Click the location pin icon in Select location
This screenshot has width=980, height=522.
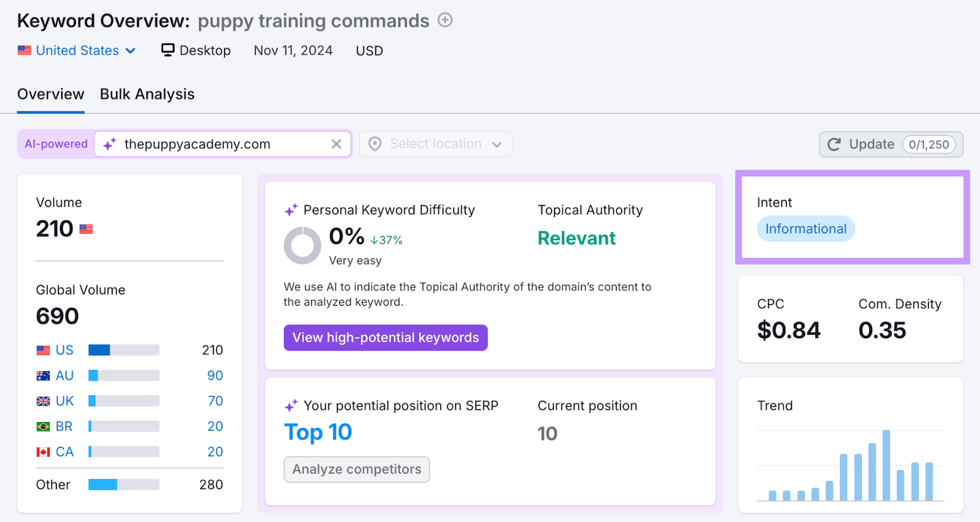coord(374,143)
